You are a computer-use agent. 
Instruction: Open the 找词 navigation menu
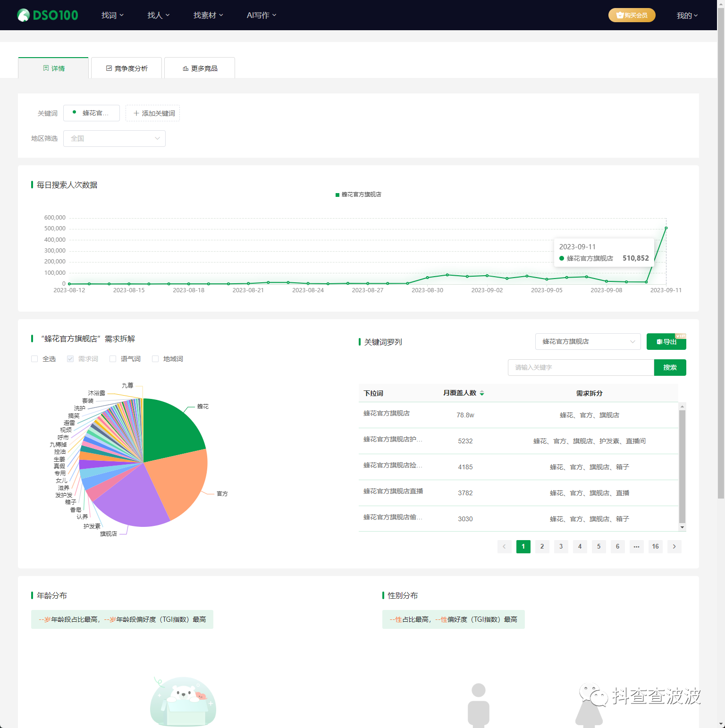112,15
